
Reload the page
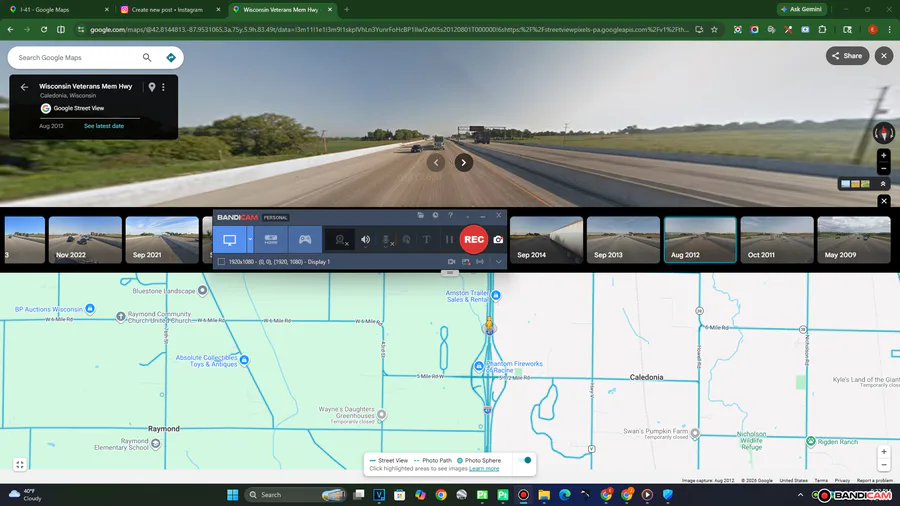point(44,30)
